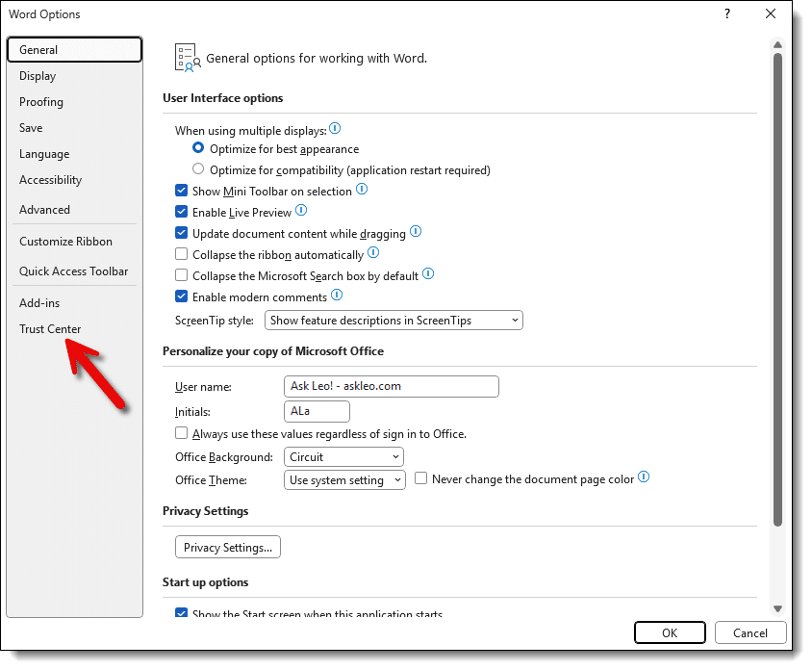Image resolution: width=812 pixels, height=670 pixels.
Task: Uncheck Show Mini Toolbar on selection
Action: [x=182, y=192]
